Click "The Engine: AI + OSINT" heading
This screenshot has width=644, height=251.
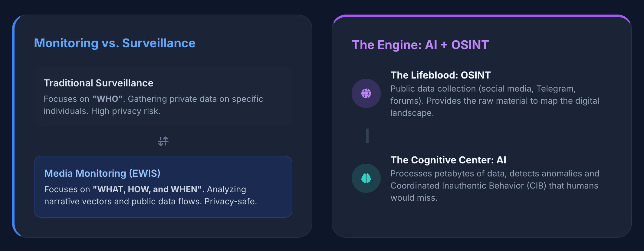pyautogui.click(x=420, y=45)
